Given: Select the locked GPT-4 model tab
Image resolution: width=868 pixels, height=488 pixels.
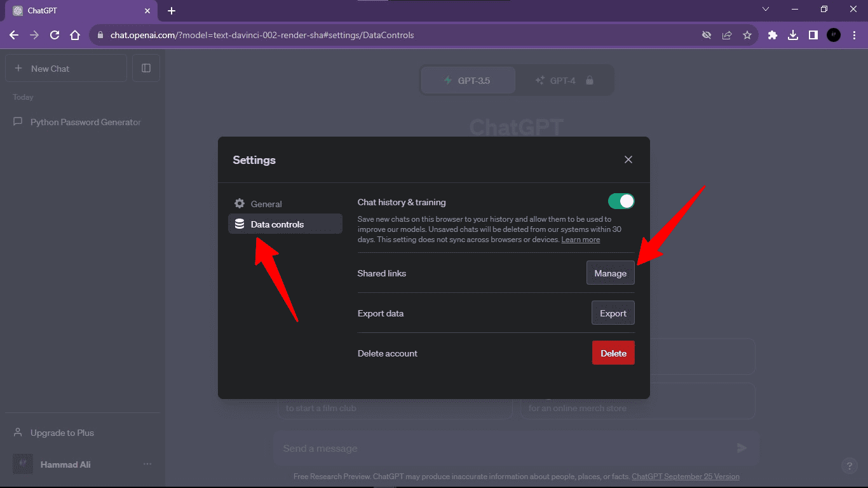Looking at the screenshot, I should pyautogui.click(x=564, y=81).
